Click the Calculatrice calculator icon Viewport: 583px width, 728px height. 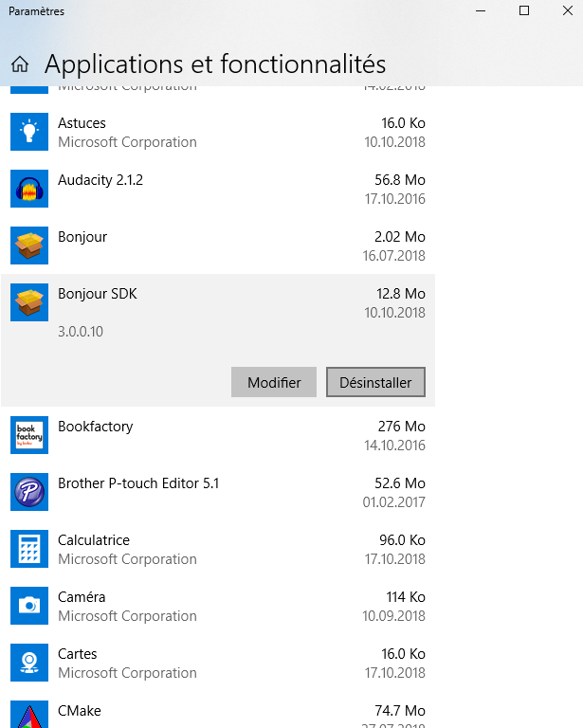point(29,549)
